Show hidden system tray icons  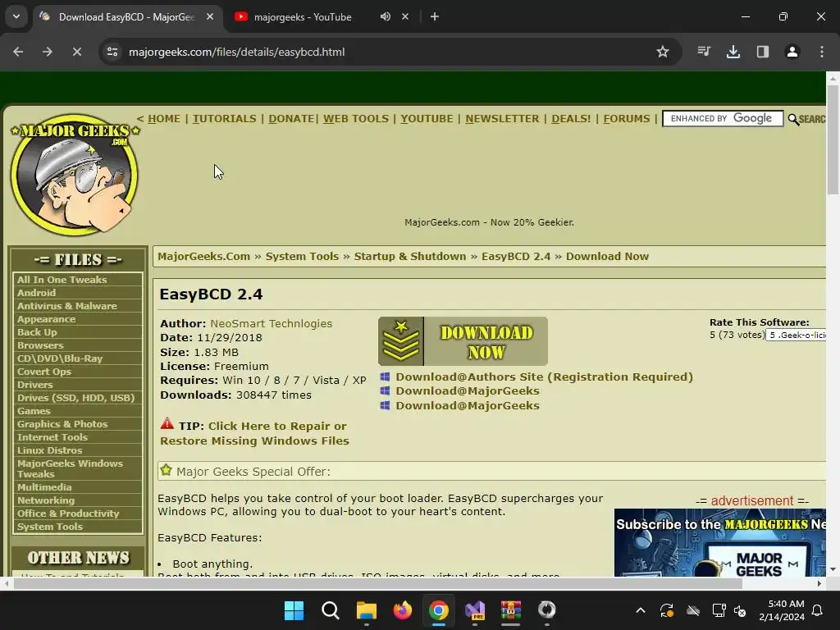[x=640, y=610]
